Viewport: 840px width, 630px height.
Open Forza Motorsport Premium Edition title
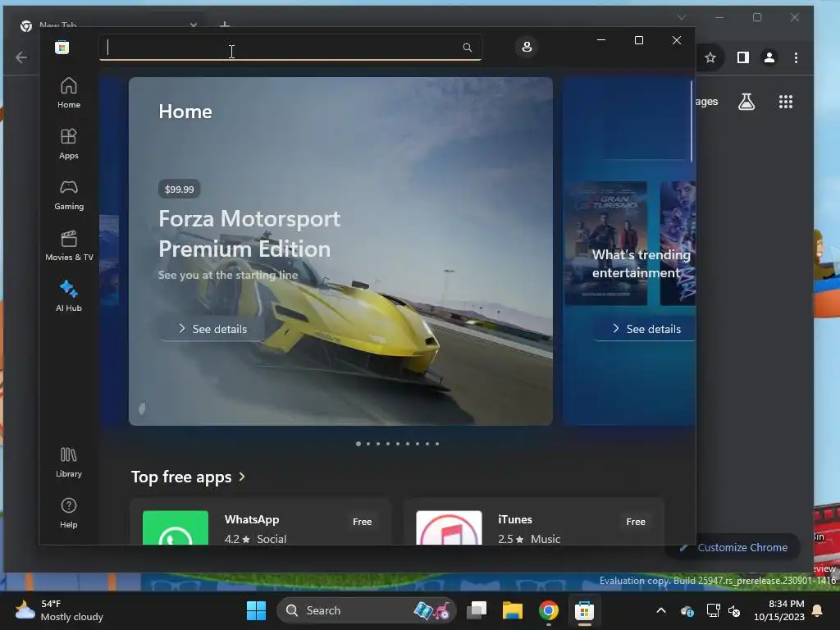tap(249, 234)
